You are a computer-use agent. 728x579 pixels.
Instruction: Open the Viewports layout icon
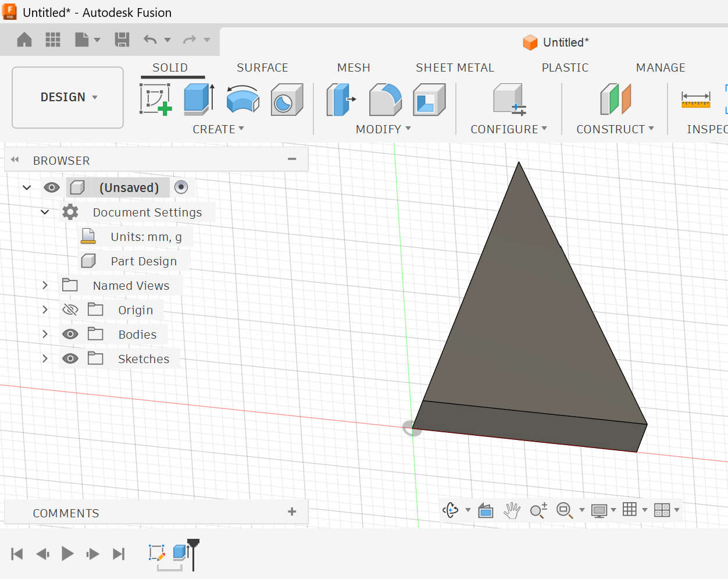(662, 510)
